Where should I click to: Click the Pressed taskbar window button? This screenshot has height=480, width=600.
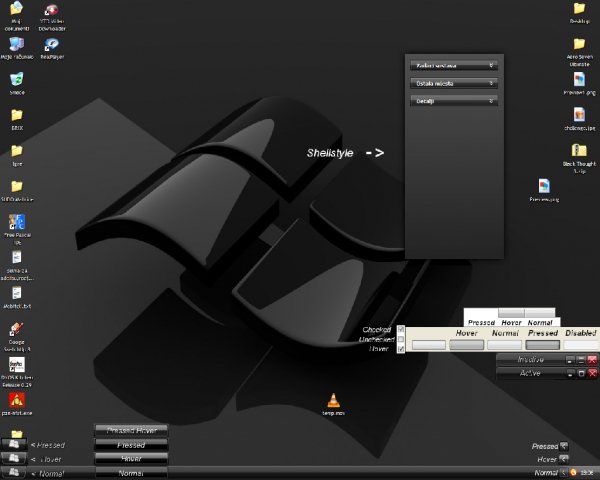[x=131, y=445]
